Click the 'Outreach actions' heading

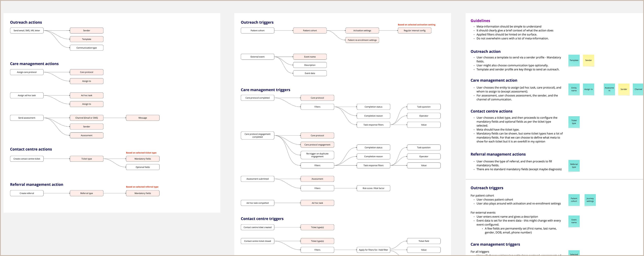[26, 22]
